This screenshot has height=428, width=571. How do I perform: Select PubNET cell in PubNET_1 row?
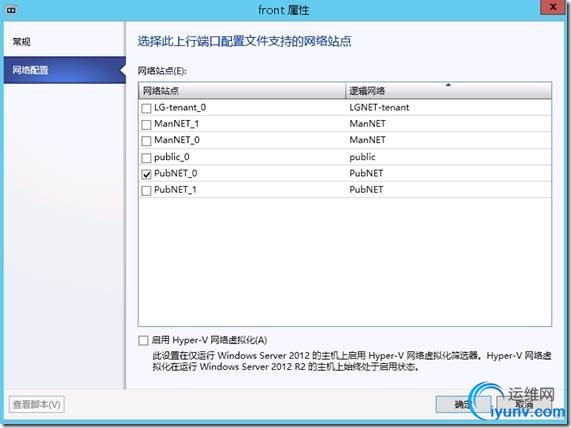[x=366, y=189]
